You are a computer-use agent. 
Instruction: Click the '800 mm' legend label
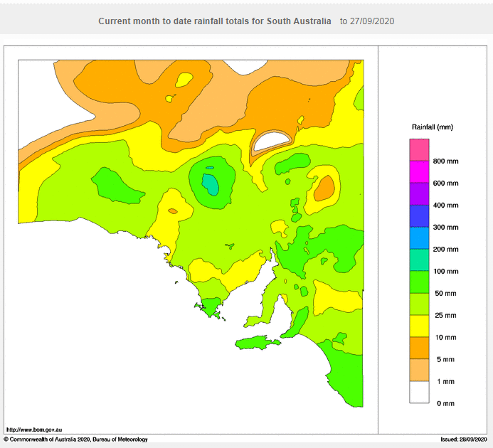[x=445, y=161]
